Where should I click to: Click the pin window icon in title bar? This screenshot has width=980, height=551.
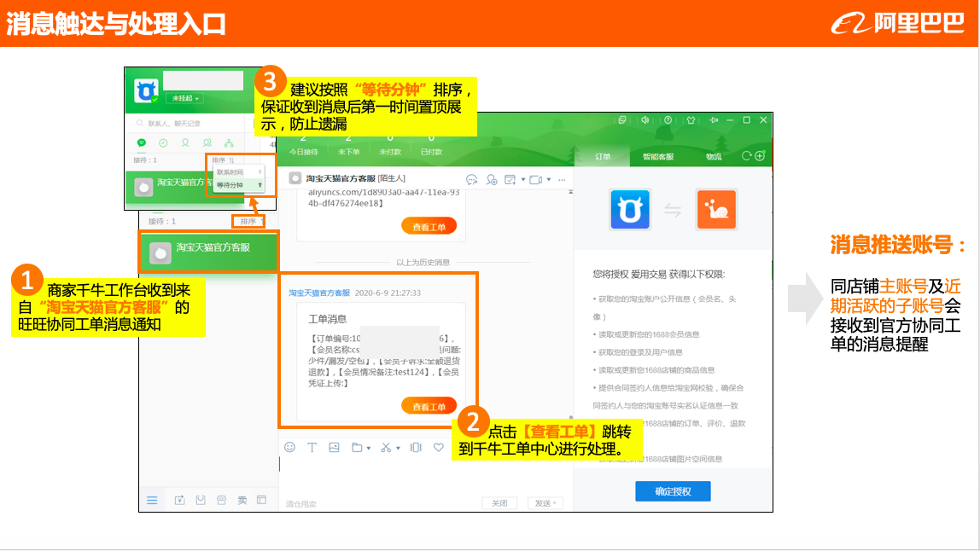point(713,120)
